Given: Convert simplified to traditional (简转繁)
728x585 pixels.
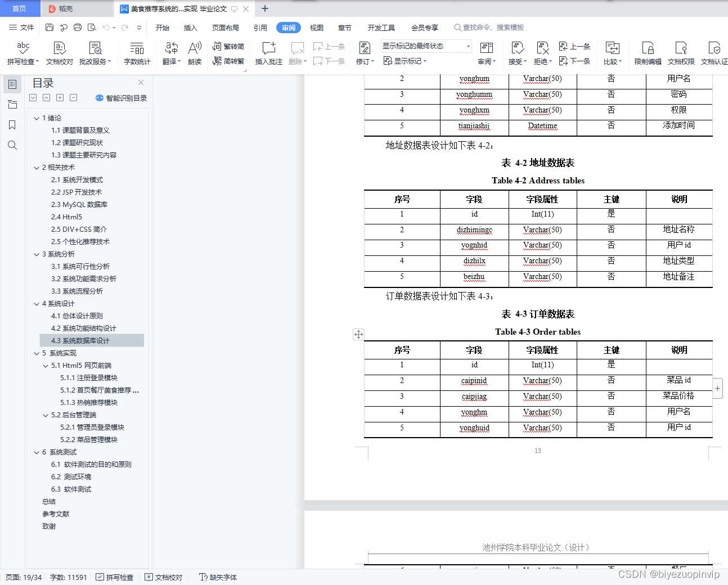Looking at the screenshot, I should (228, 61).
